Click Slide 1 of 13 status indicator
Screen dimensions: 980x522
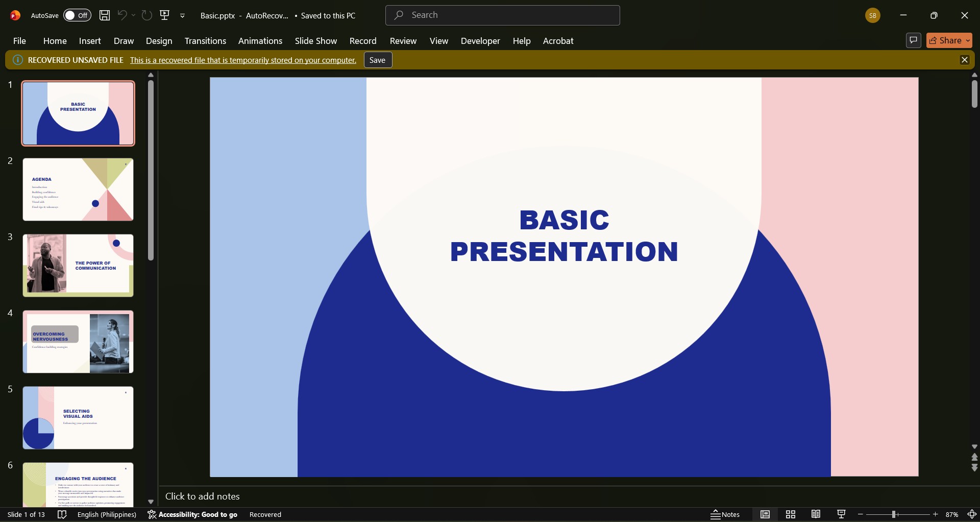pyautogui.click(x=26, y=514)
